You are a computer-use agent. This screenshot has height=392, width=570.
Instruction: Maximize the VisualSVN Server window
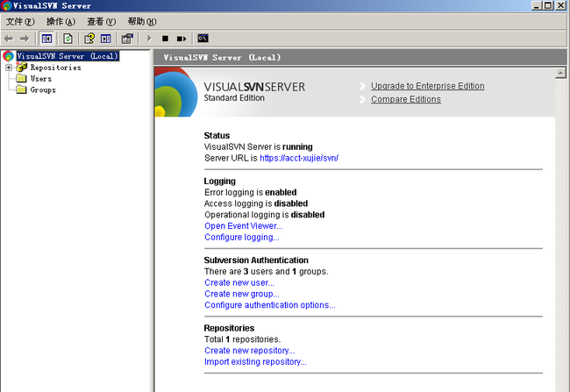[548, 5]
